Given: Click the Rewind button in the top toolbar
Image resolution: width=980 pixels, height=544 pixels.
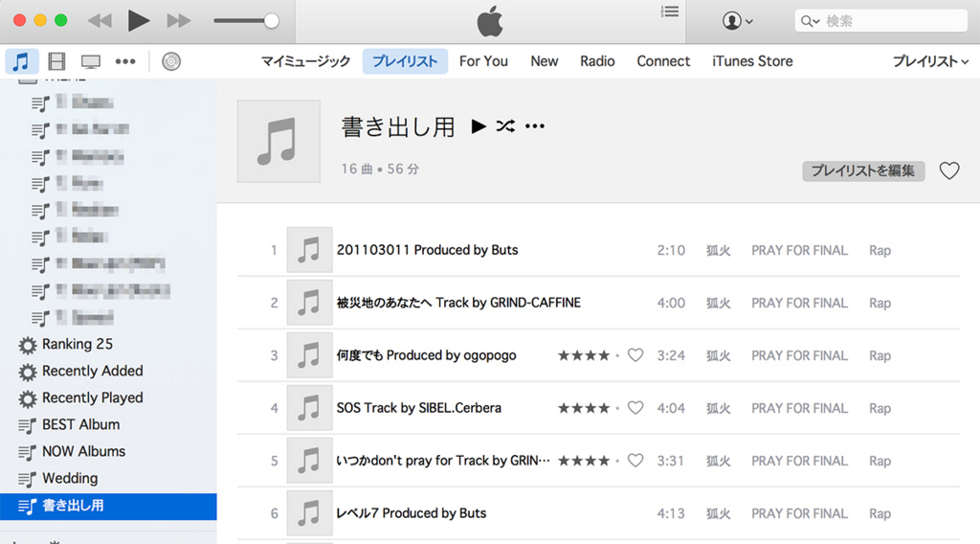Looking at the screenshot, I should click(x=100, y=21).
